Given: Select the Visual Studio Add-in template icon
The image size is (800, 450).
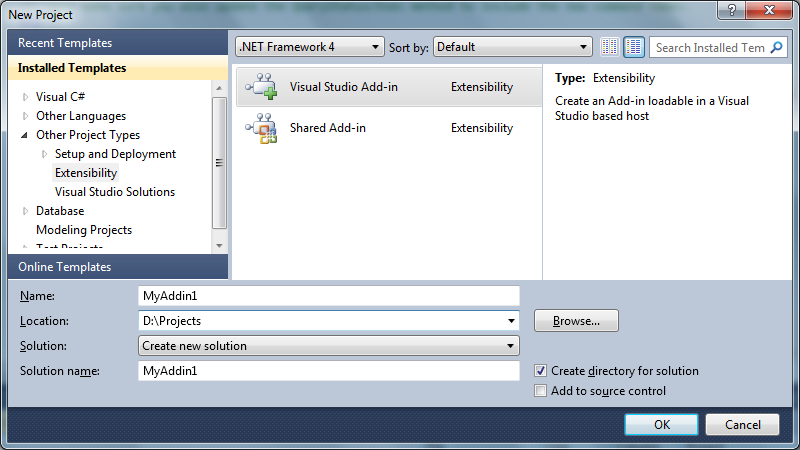Looking at the screenshot, I should coord(261,86).
